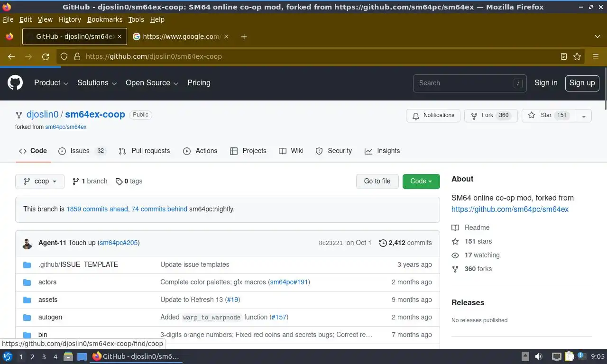Expand the Star lists dropdown arrow
Viewport: 607px width, 364px height.
[584, 116]
